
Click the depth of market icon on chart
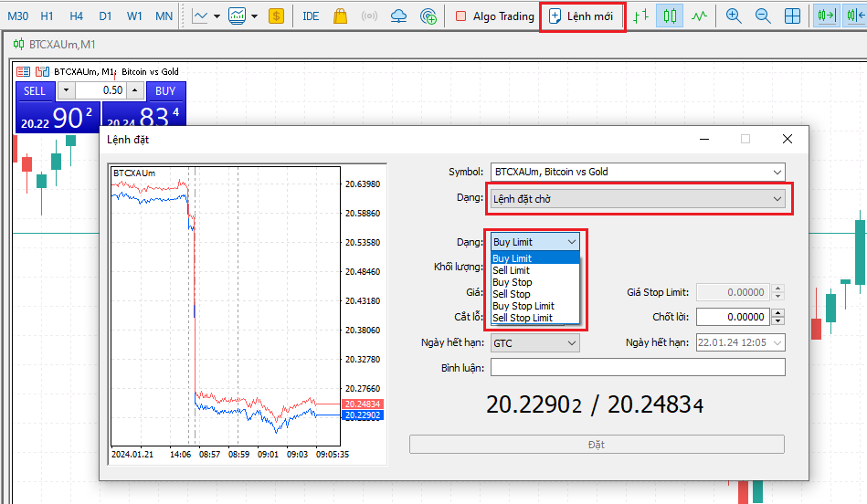(x=43, y=72)
